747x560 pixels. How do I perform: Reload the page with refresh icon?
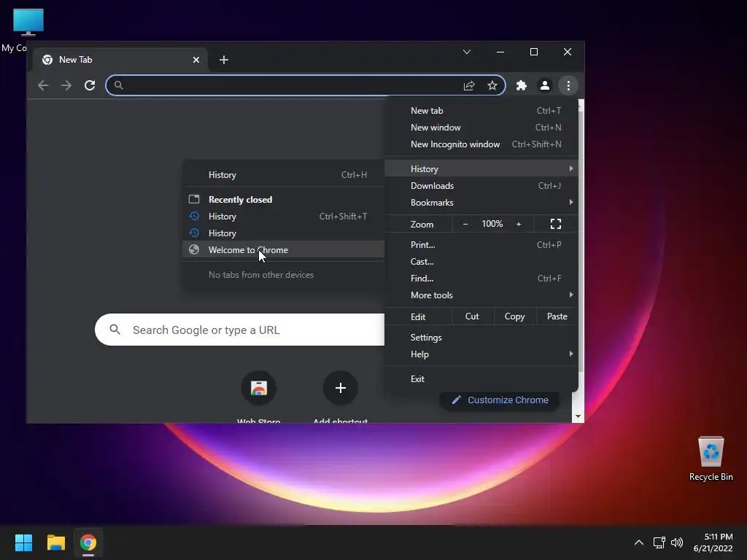90,85
